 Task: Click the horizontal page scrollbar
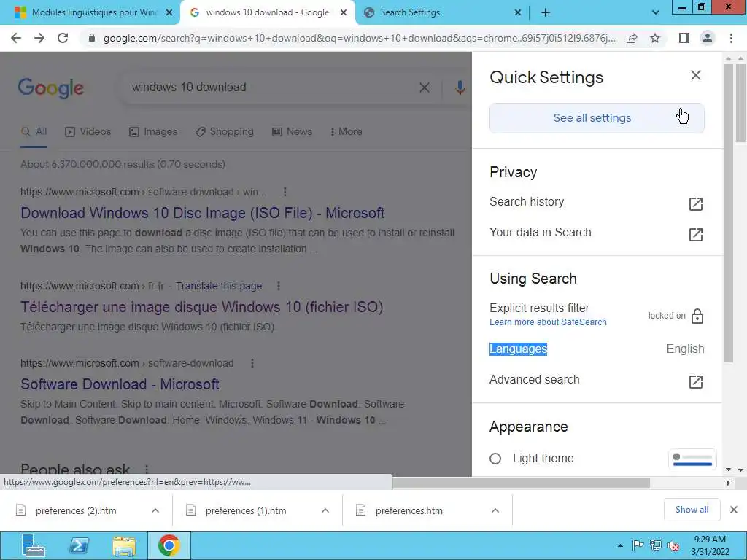(521, 483)
